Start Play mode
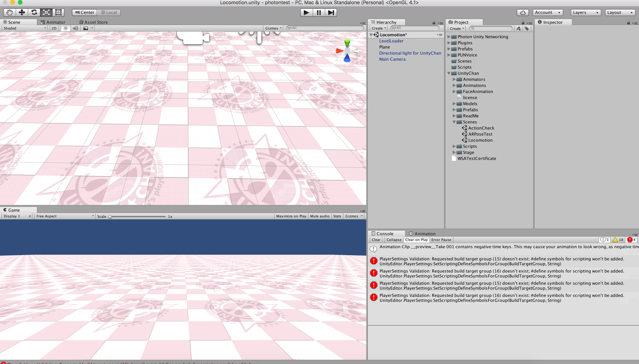The width and height of the screenshot is (639, 364). click(x=306, y=13)
